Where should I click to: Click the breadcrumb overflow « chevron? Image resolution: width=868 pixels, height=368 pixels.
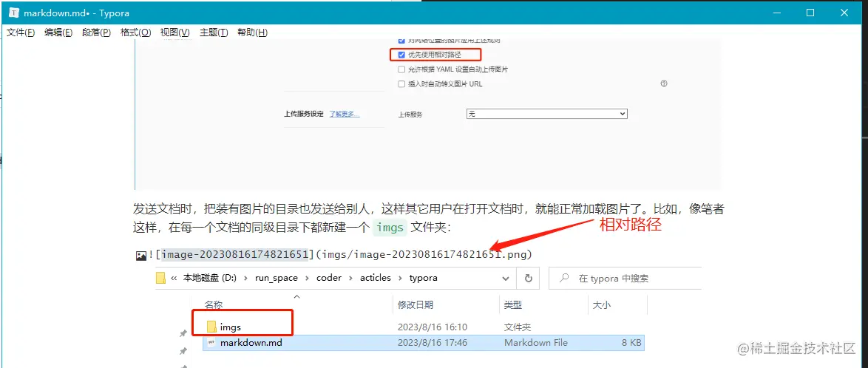[174, 279]
